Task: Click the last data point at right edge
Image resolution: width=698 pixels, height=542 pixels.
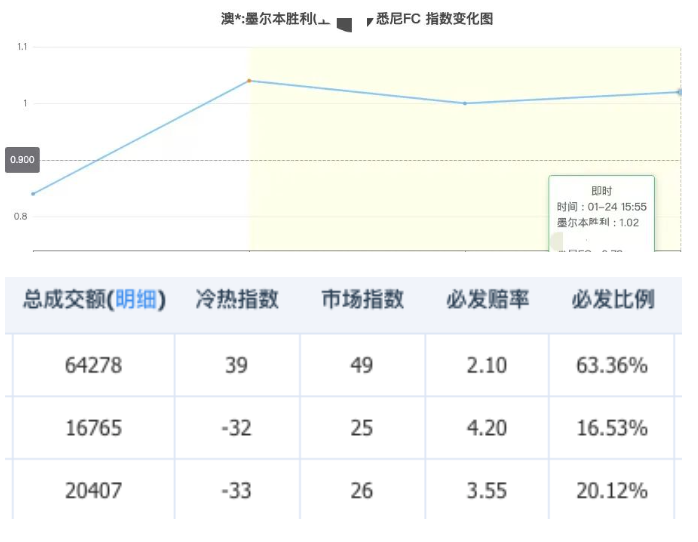Action: tap(680, 92)
